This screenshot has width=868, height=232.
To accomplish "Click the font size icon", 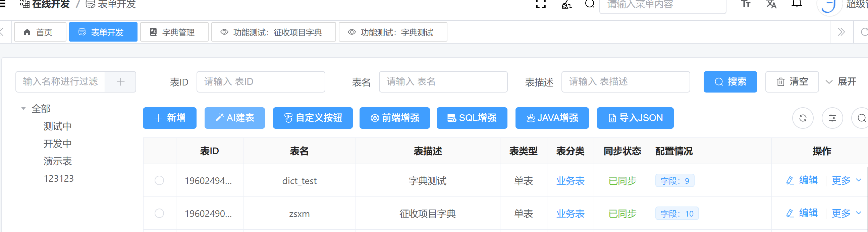I will pos(746,4).
